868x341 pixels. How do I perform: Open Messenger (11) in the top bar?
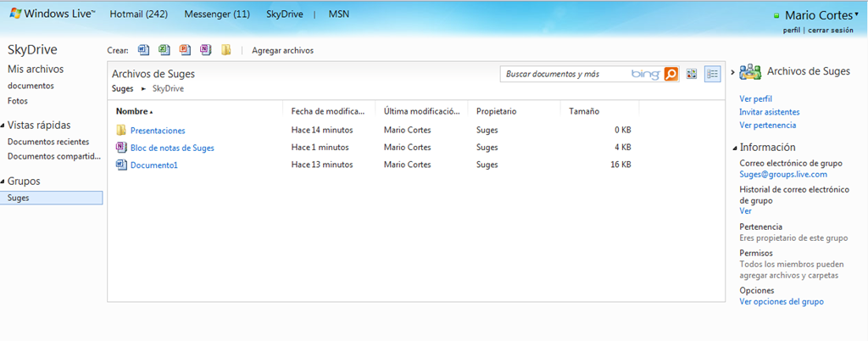[217, 14]
